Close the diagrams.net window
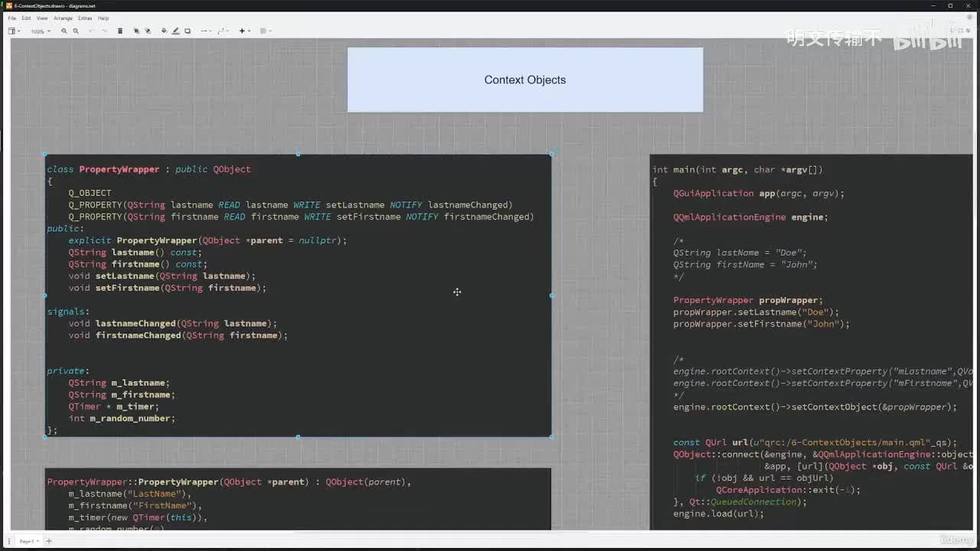The height and width of the screenshot is (551, 980). [x=969, y=5]
